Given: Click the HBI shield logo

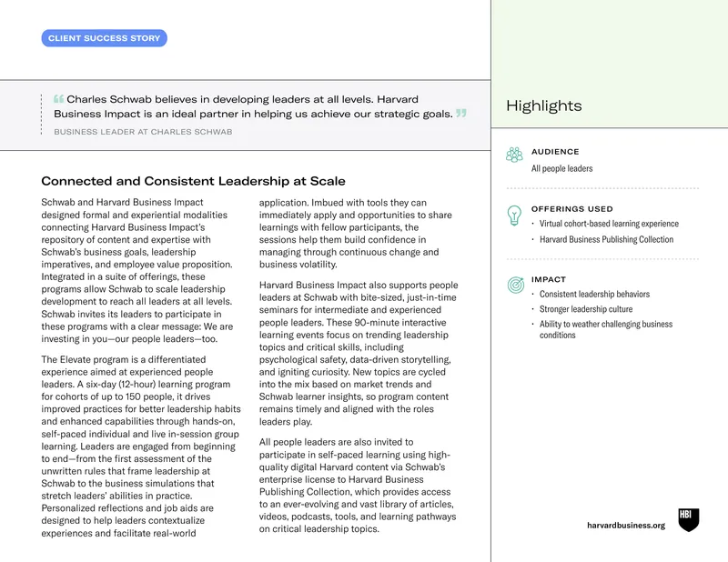Looking at the screenshot, I should [689, 520].
